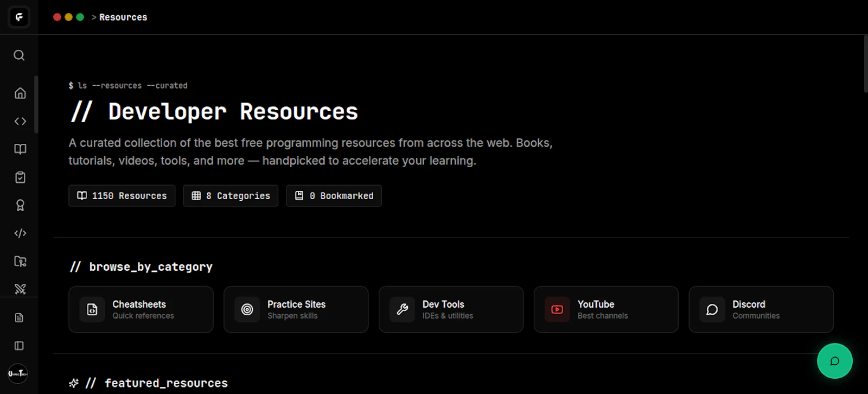Click the featured_resources heading
This screenshot has width=868, height=394.
[156, 383]
